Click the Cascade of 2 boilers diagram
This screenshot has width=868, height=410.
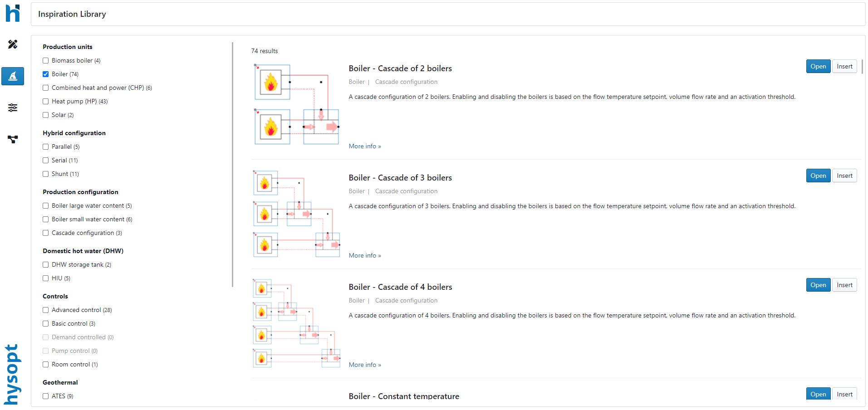[297, 104]
